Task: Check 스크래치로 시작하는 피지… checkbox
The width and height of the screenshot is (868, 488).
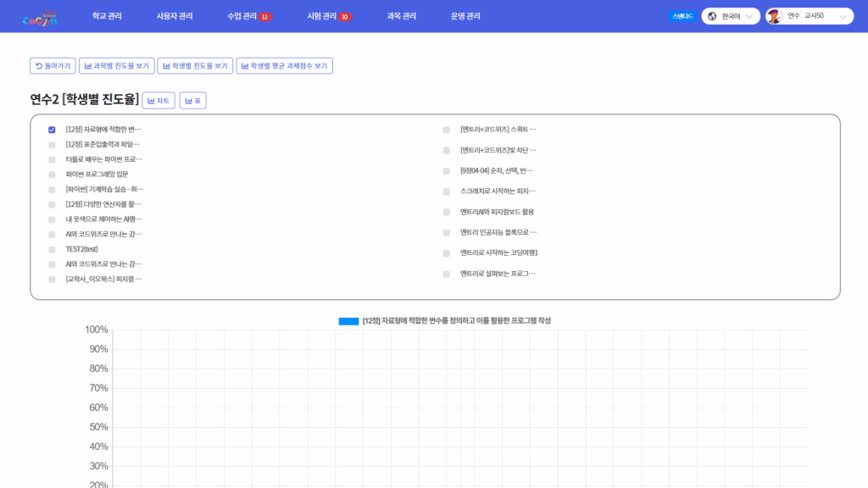Action: pos(446,191)
